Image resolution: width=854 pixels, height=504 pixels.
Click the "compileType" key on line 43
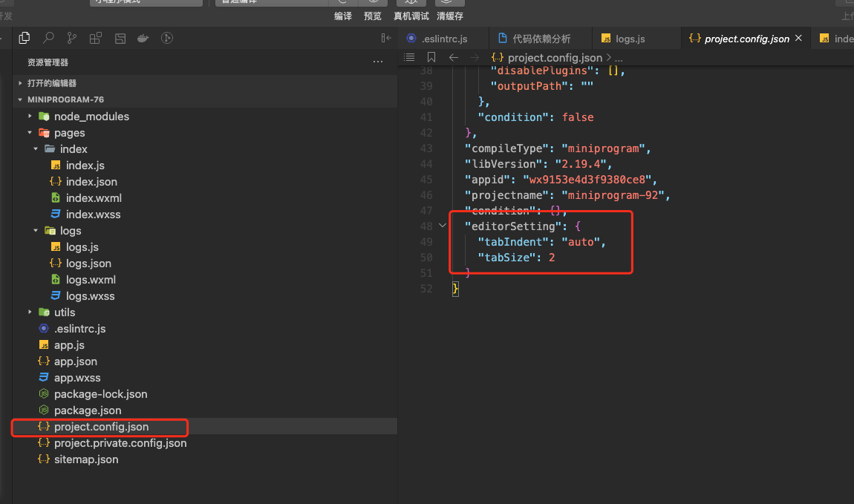click(506, 148)
